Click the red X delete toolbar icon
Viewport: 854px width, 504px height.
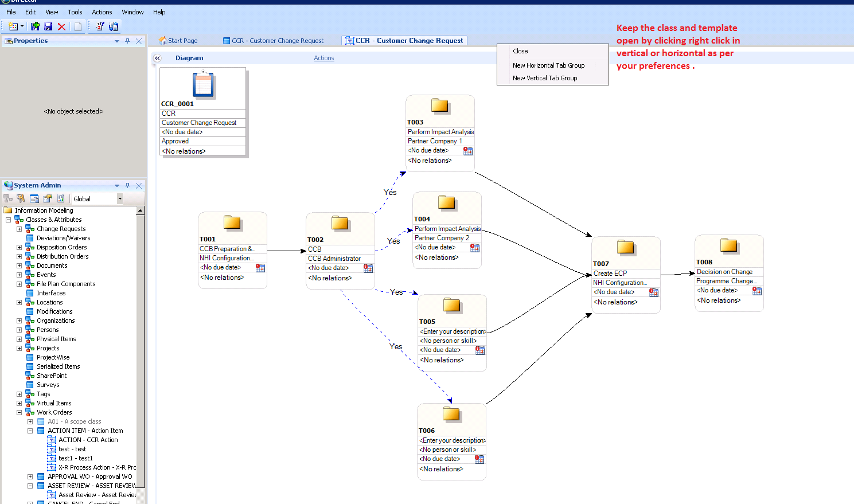point(61,26)
